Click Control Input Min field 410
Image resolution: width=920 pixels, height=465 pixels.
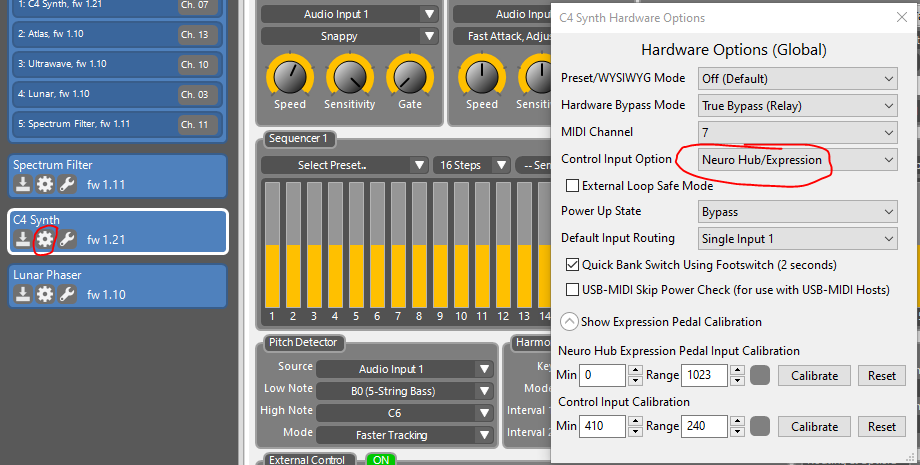603,426
